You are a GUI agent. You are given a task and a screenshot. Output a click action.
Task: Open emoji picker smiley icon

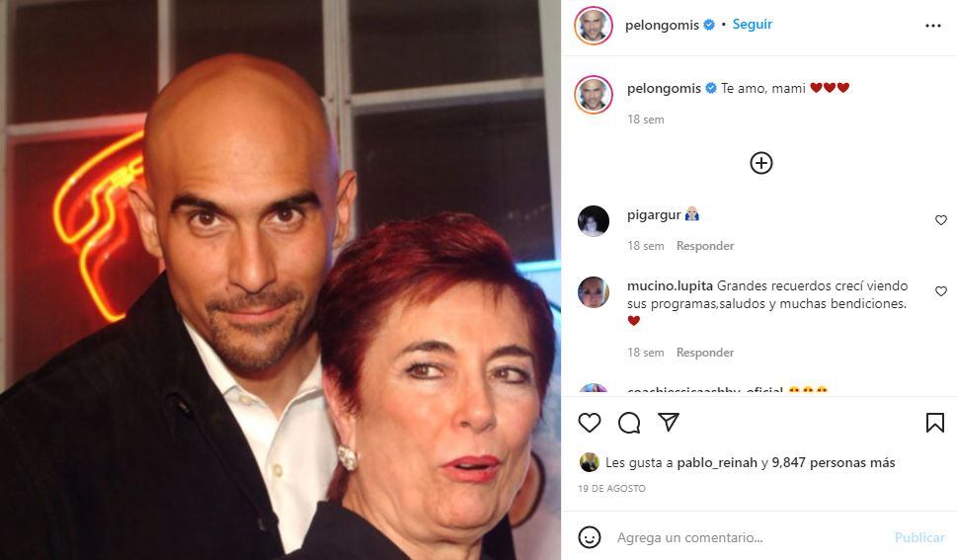[x=590, y=537]
